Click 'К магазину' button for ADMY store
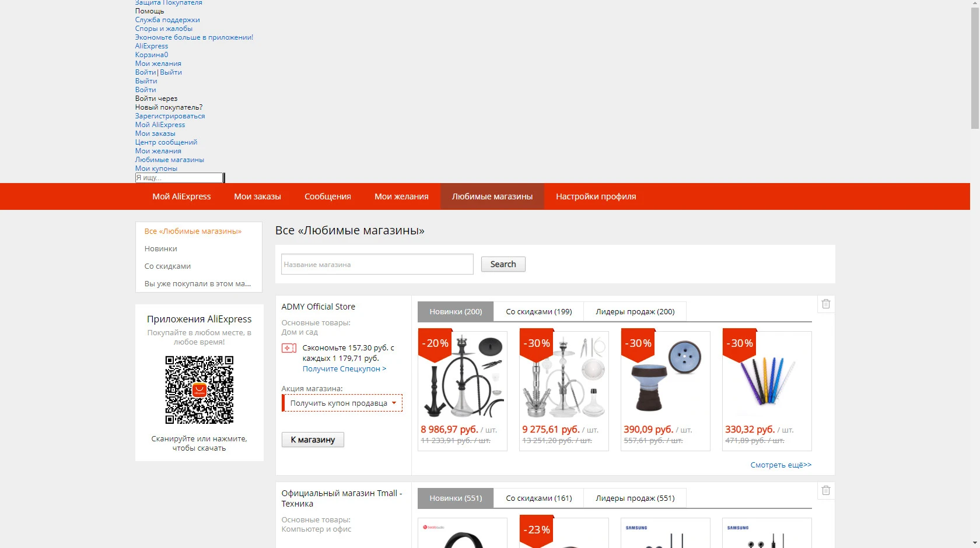 (x=313, y=440)
